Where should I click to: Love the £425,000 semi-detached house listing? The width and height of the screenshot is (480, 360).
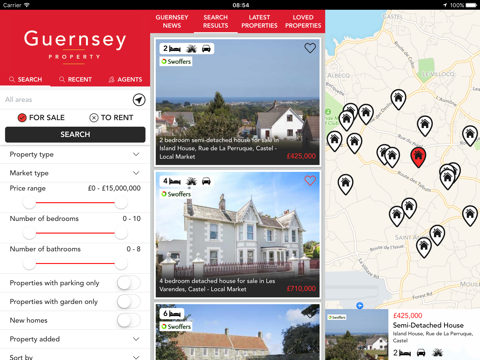(x=310, y=48)
